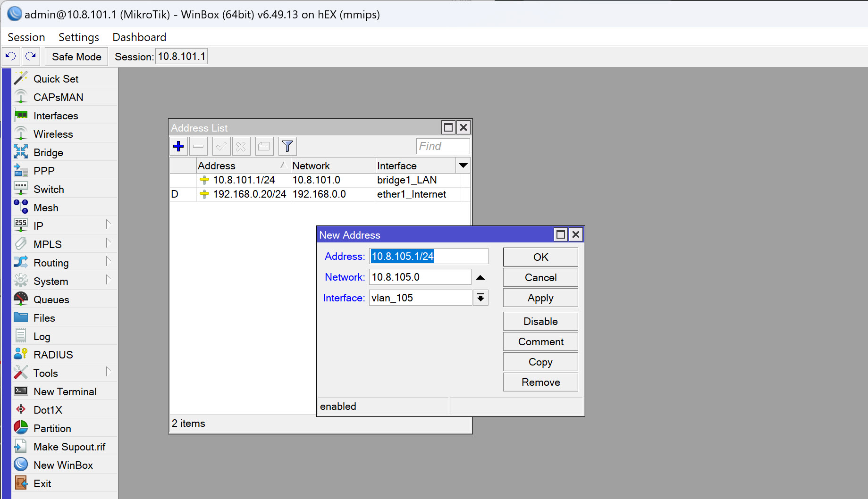The image size is (868, 499).
Task: Disable the new address via Disable button
Action: click(x=540, y=321)
